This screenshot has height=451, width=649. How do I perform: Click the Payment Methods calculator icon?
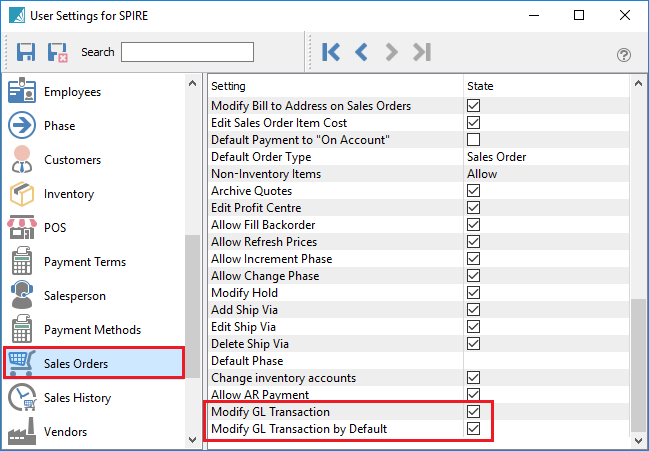pos(22,329)
